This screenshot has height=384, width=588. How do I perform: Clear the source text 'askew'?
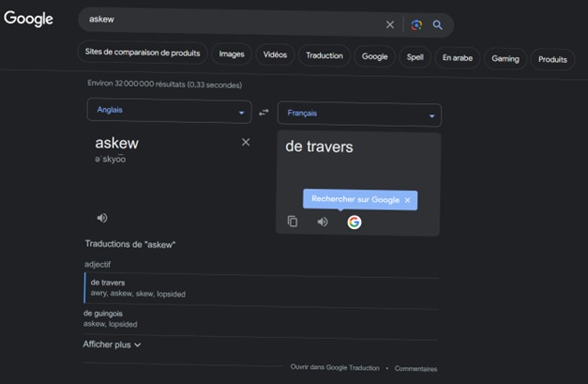click(246, 142)
